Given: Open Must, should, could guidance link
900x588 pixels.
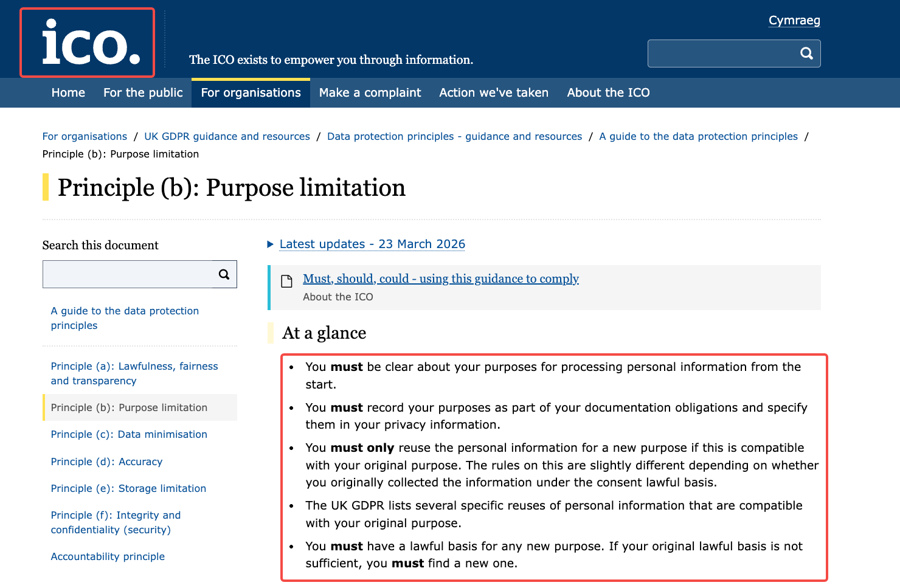Looking at the screenshot, I should click(x=441, y=278).
